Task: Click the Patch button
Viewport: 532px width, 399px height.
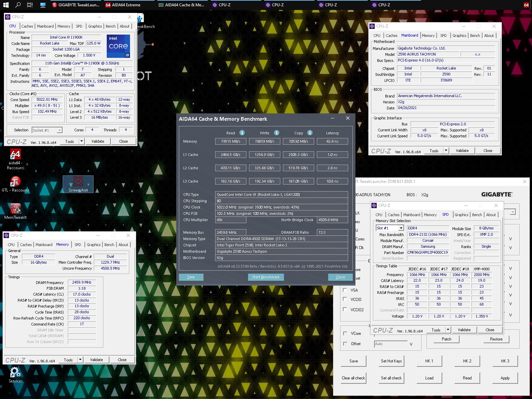Action: pyautogui.click(x=447, y=339)
